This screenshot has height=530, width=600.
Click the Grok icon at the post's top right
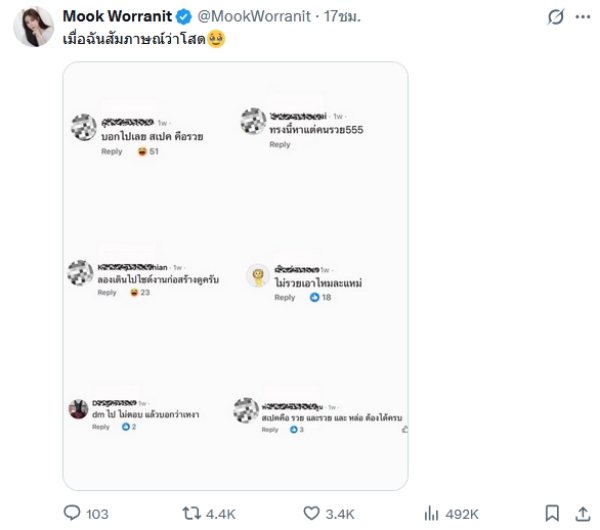pos(555,18)
